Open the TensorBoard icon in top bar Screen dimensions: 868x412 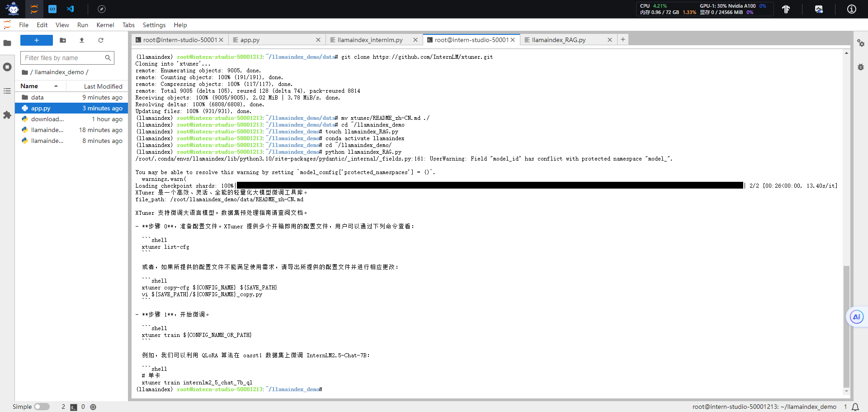pyautogui.click(x=786, y=9)
